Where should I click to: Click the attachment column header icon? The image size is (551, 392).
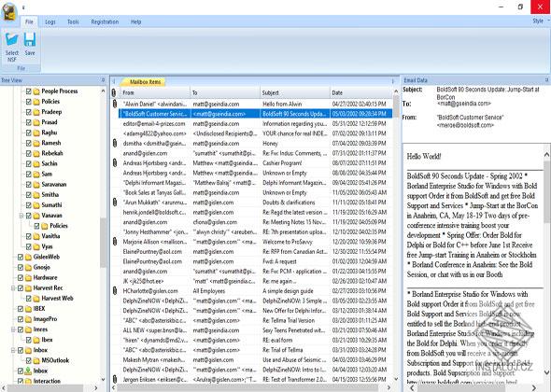[x=114, y=92]
